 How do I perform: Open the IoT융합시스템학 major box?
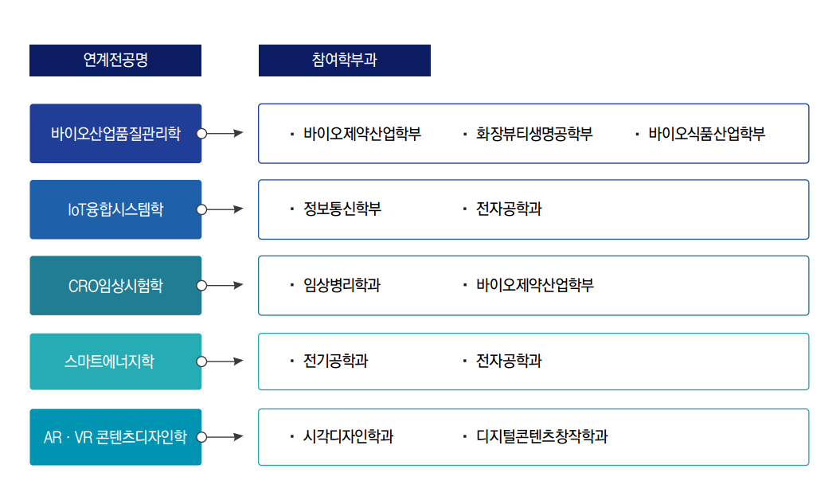tap(115, 209)
